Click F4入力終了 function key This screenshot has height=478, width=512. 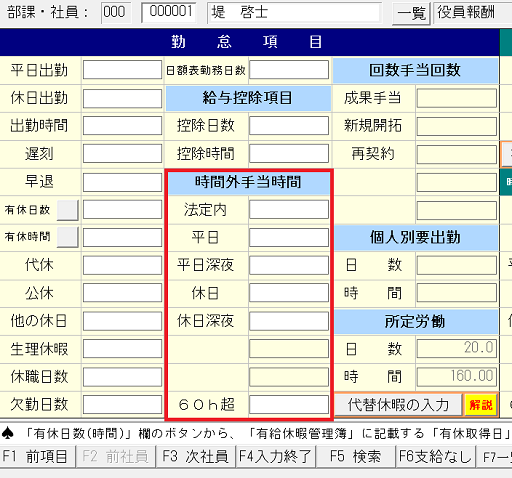point(275,456)
